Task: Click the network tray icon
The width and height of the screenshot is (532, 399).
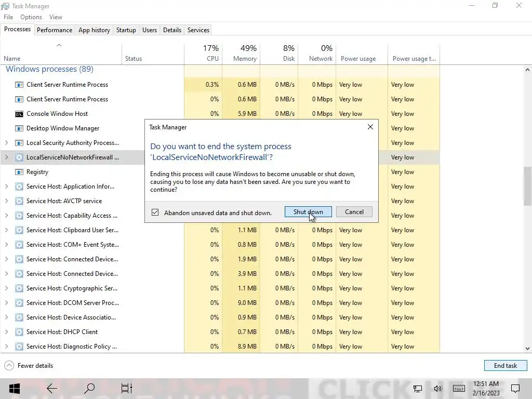Action: click(x=418, y=389)
